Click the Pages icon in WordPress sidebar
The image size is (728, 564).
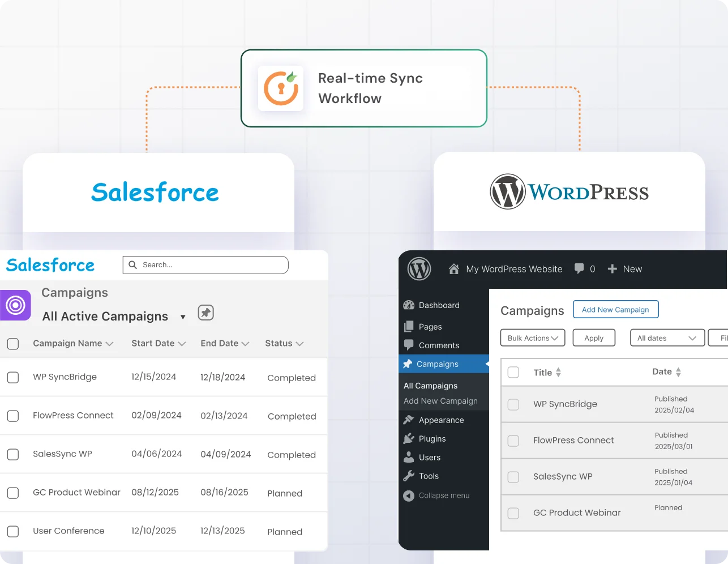409,327
